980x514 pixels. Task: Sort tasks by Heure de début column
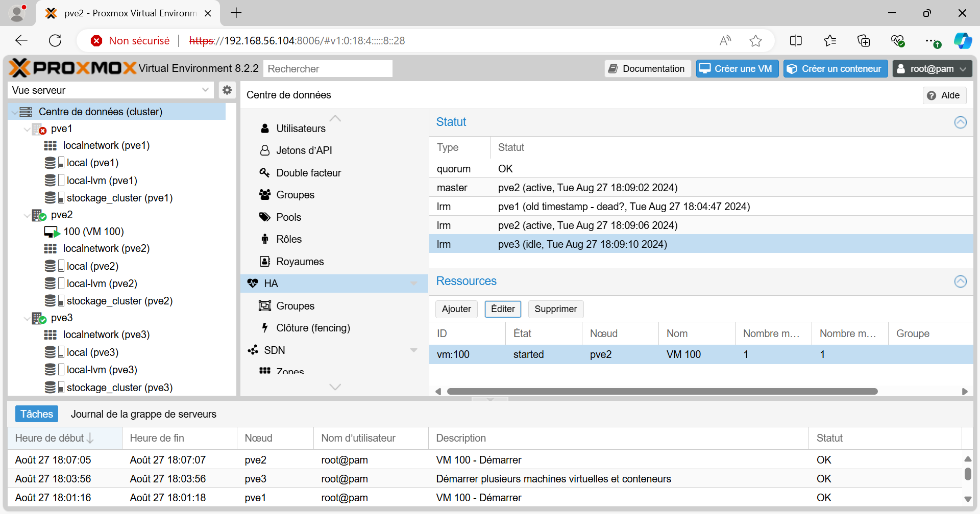pyautogui.click(x=65, y=438)
